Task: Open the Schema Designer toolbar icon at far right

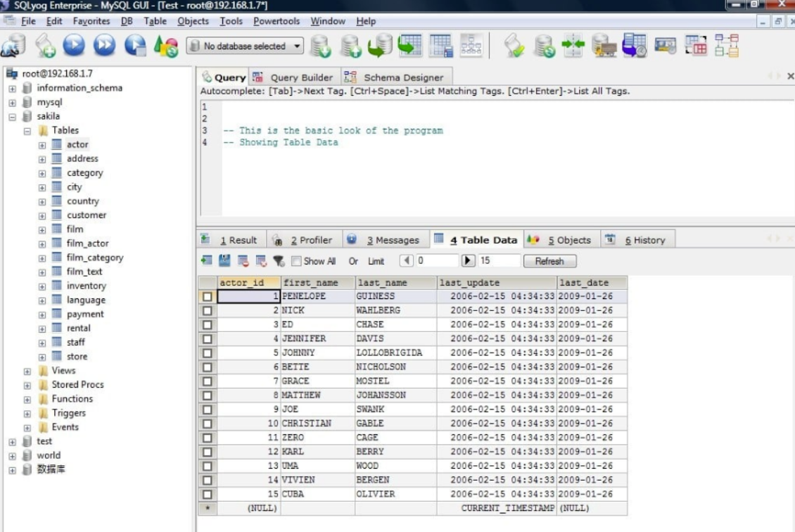Action: 726,46
